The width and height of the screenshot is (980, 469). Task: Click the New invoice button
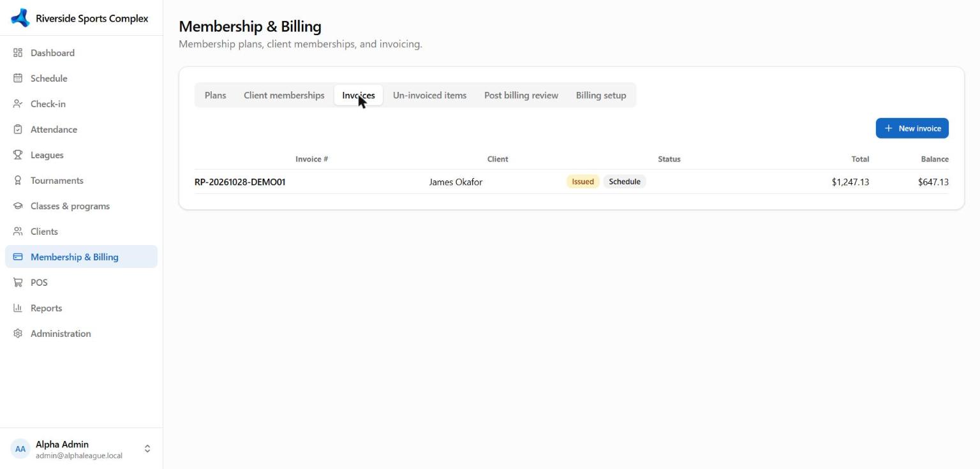[912, 128]
